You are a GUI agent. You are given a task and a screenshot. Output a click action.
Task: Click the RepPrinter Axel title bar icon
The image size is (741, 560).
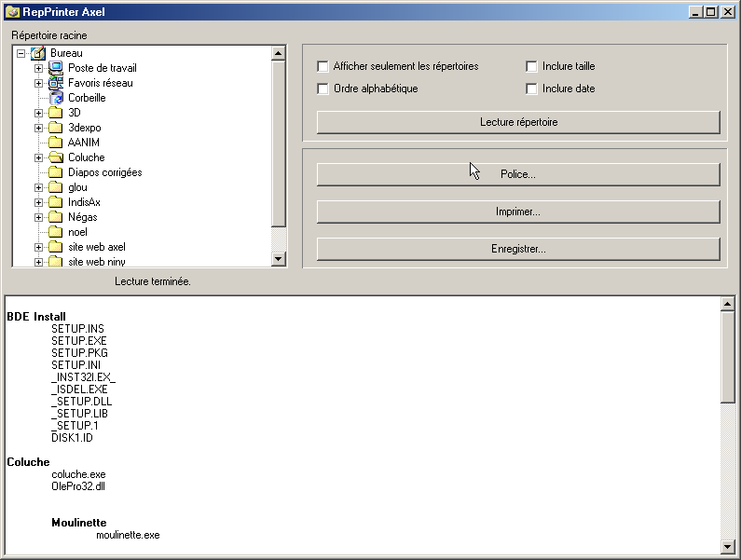[13, 12]
